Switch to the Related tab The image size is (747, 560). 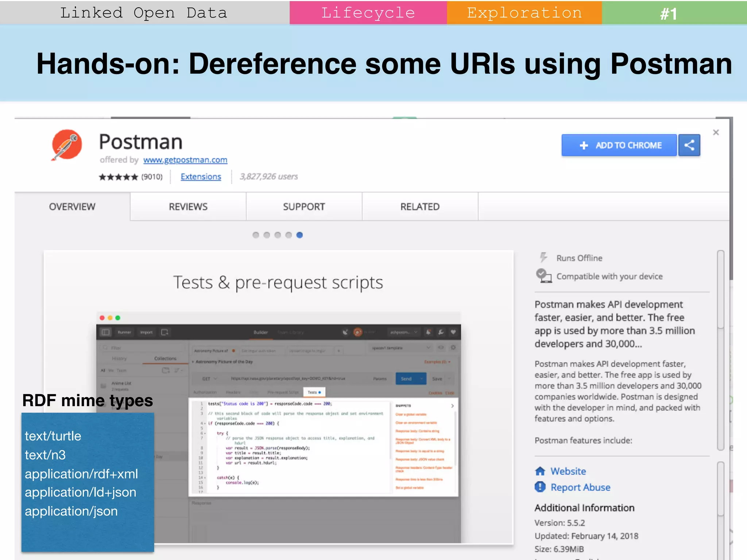420,207
